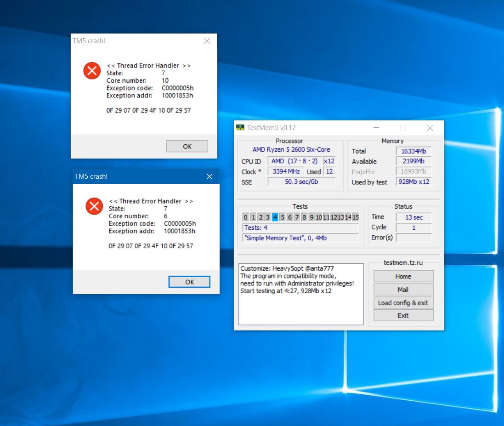504x426 pixels.
Task: Select test box 5
Action: click(283, 217)
